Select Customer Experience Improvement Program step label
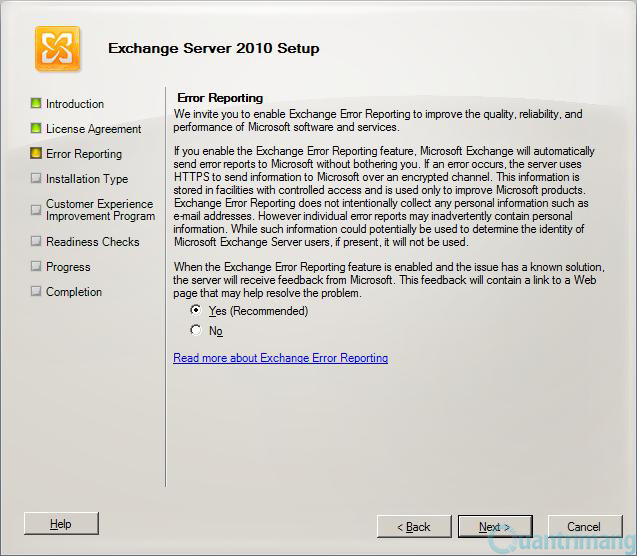 pyautogui.click(x=100, y=210)
